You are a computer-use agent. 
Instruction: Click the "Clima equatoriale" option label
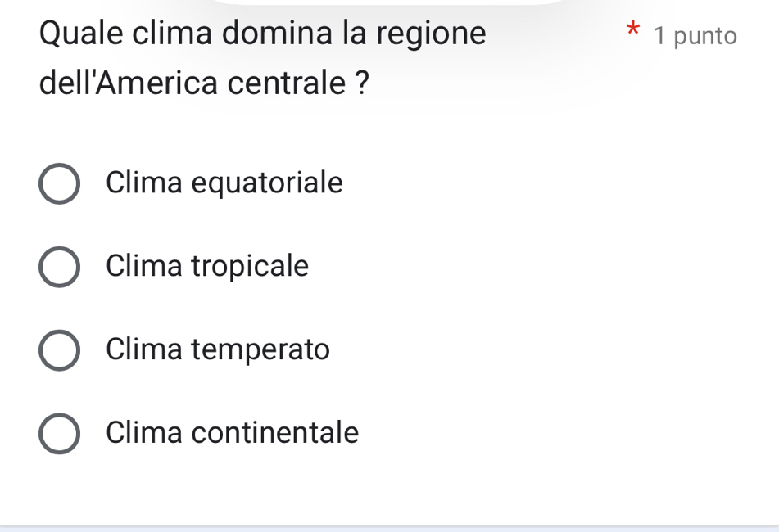pyautogui.click(x=224, y=183)
